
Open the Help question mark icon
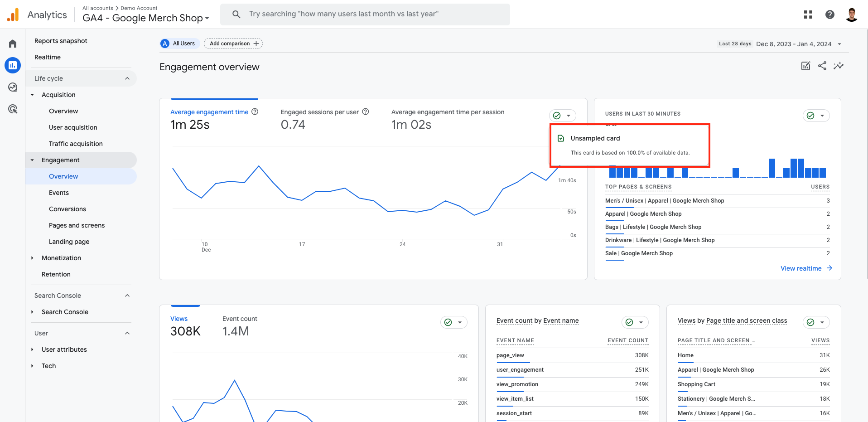coord(830,15)
